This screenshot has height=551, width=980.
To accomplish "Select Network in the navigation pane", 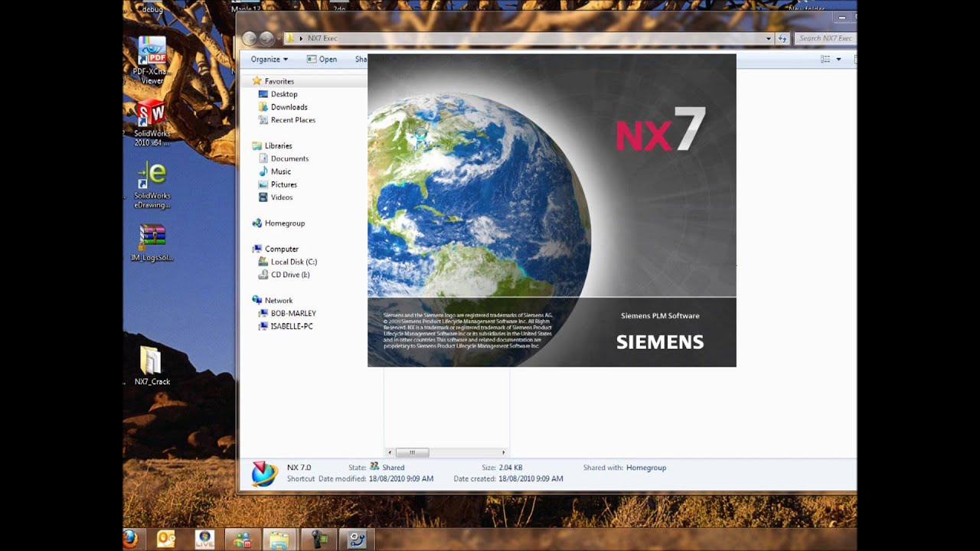I will click(279, 301).
